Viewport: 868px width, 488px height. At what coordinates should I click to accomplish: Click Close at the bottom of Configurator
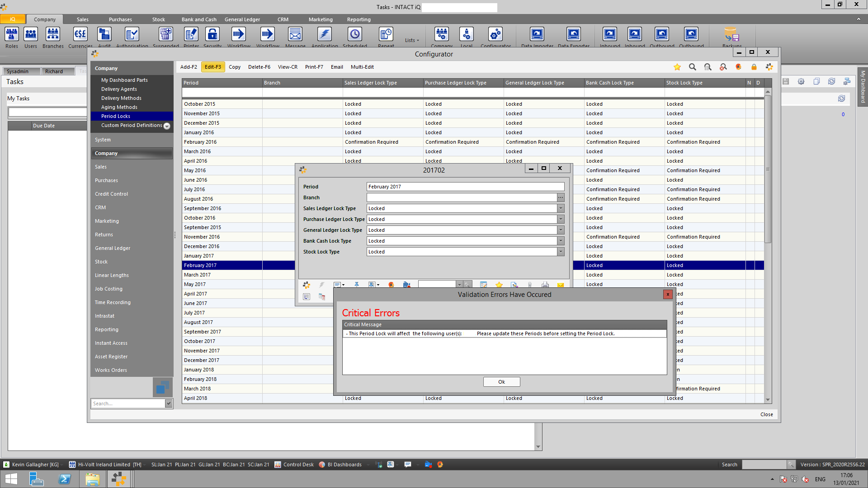tap(766, 414)
